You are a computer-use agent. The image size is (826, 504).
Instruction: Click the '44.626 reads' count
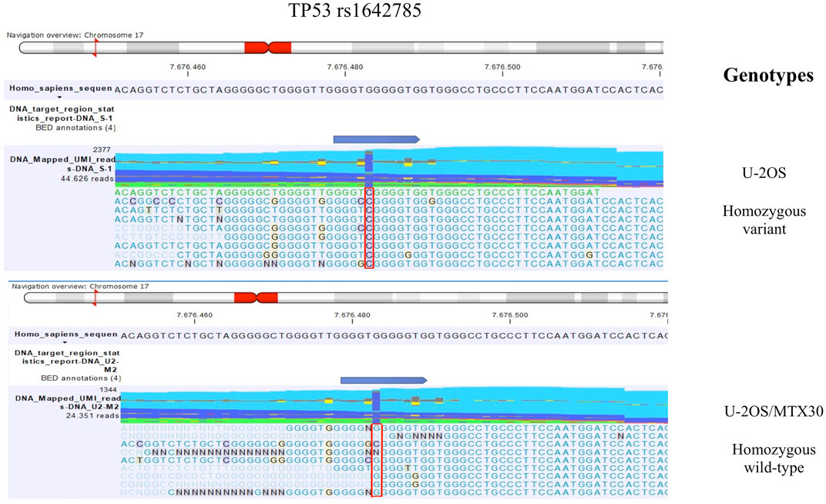click(87, 179)
